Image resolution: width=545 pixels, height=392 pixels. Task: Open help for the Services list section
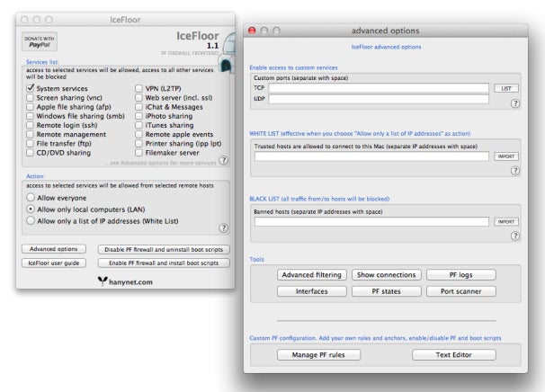[x=224, y=160]
